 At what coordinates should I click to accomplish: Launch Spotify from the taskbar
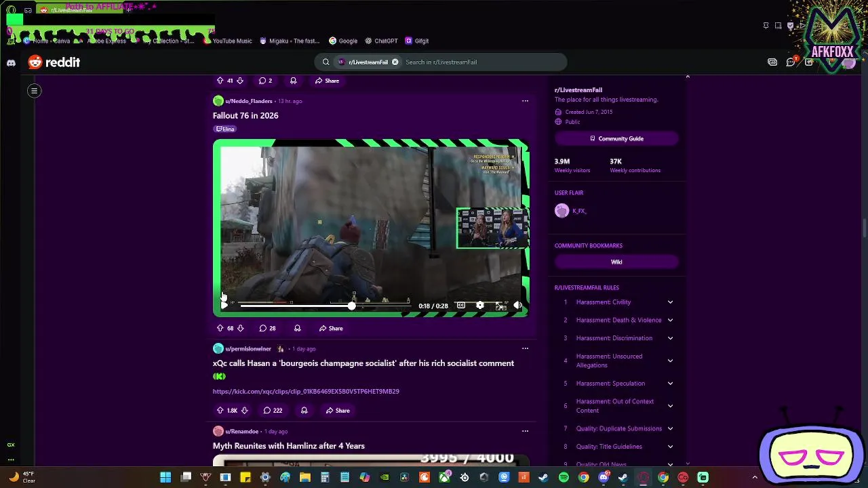click(x=564, y=477)
